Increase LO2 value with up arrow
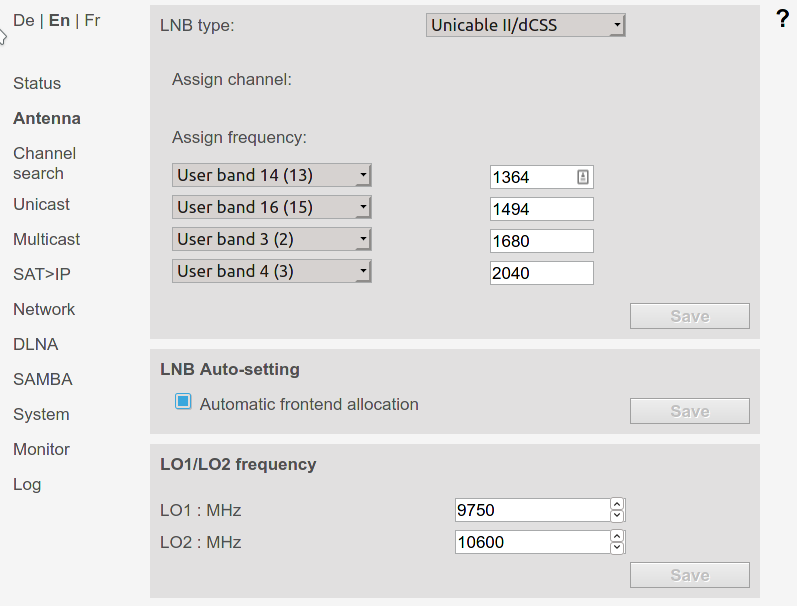 tap(617, 536)
